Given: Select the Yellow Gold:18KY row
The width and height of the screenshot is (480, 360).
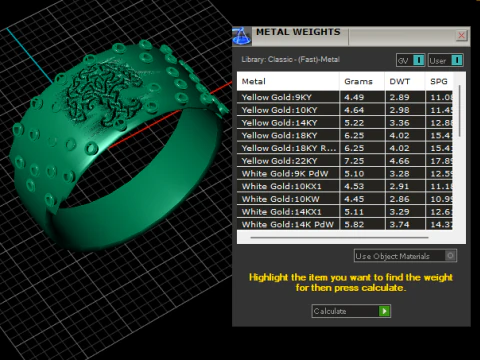Looking at the screenshot, I should [x=345, y=135].
